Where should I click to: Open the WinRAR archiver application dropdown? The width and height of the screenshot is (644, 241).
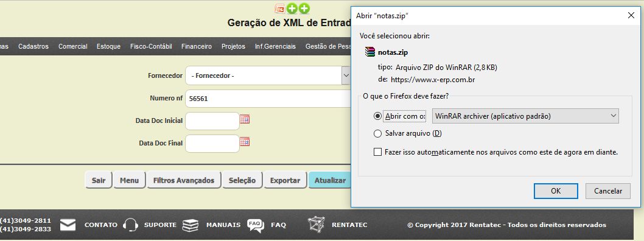[525, 116]
